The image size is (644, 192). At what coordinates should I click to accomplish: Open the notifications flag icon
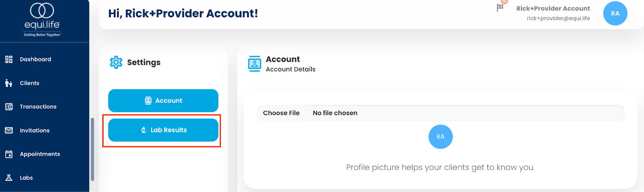click(500, 7)
